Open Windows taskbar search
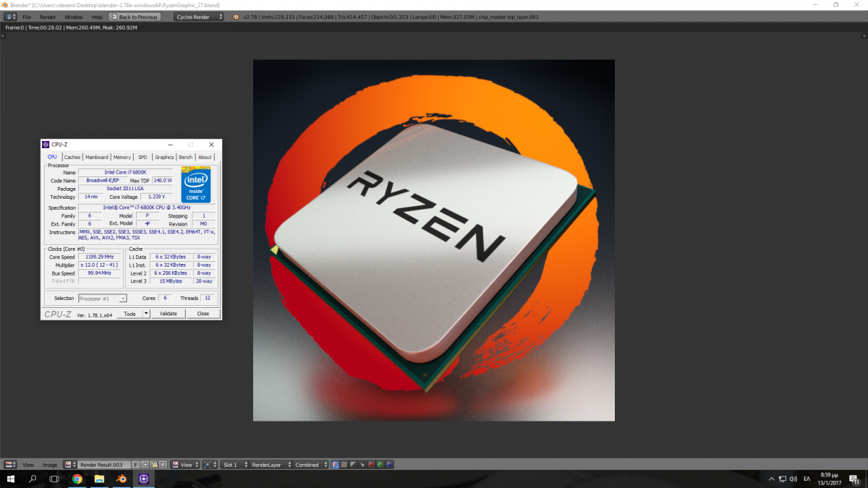 point(33,479)
